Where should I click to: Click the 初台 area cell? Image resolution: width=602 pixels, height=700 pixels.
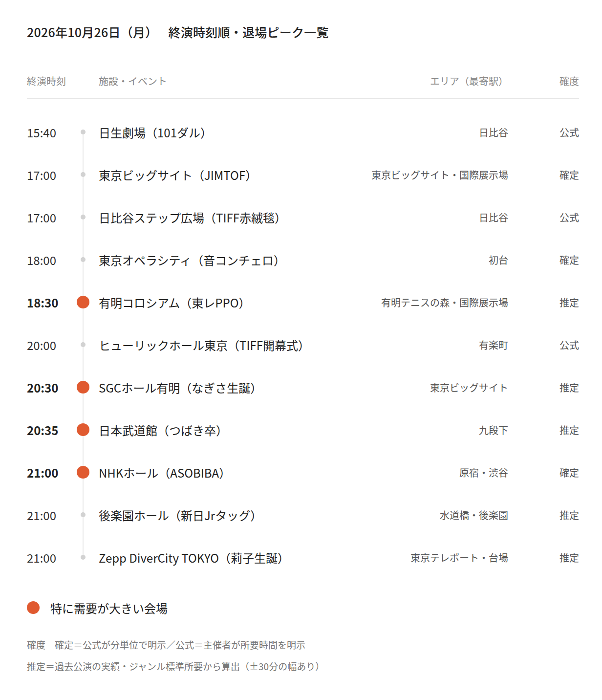498,260
